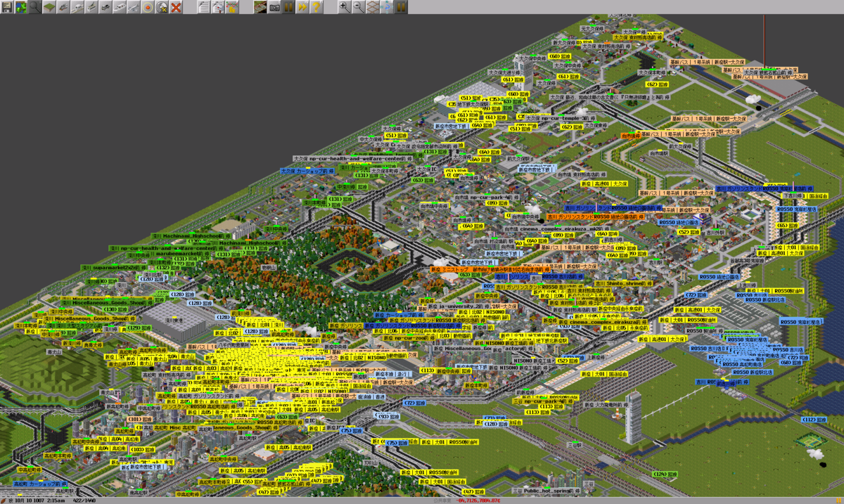Open the tram construction tools
Viewport: 844px width, 504px height.
[91, 7]
